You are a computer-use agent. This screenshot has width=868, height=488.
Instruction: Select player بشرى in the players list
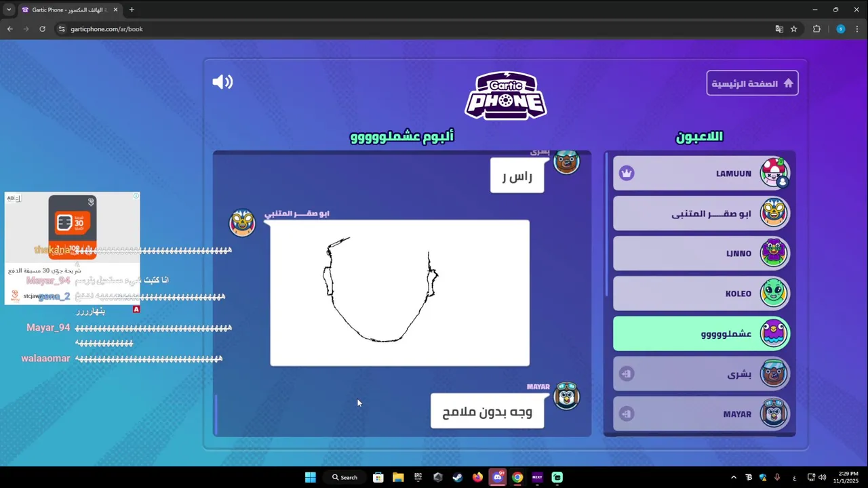coord(702,374)
